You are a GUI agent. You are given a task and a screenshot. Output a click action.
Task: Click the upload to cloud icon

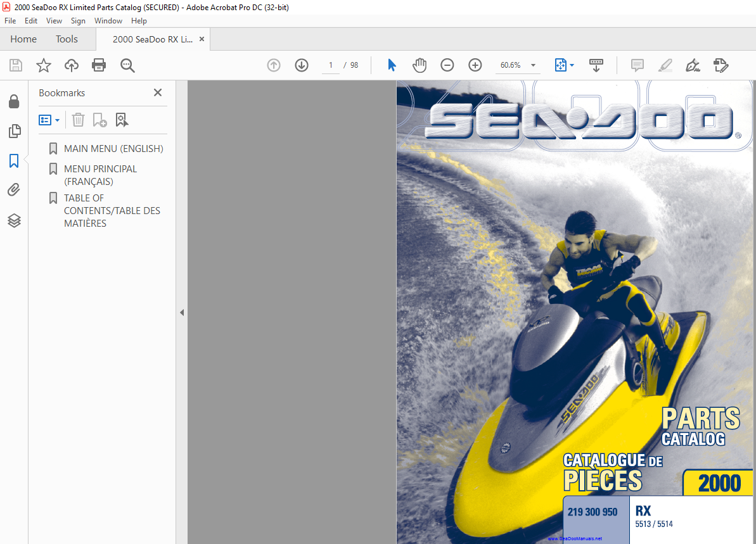72,65
